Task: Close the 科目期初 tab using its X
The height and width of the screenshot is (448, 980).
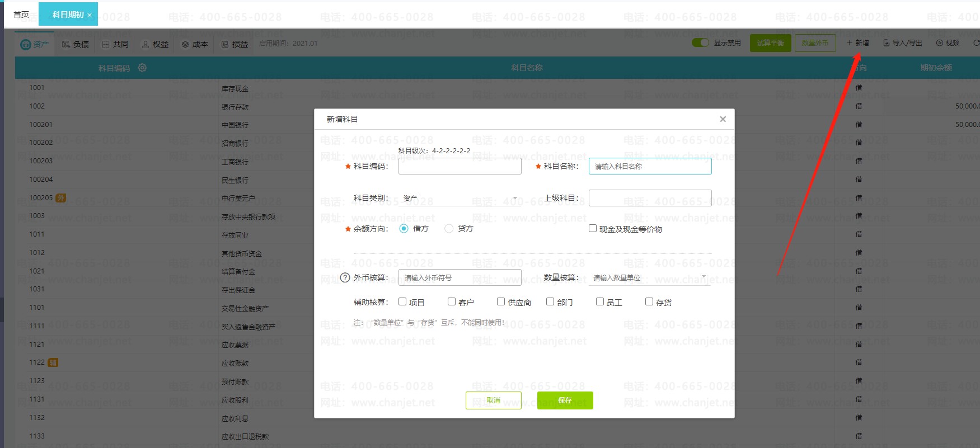Action: [90, 15]
